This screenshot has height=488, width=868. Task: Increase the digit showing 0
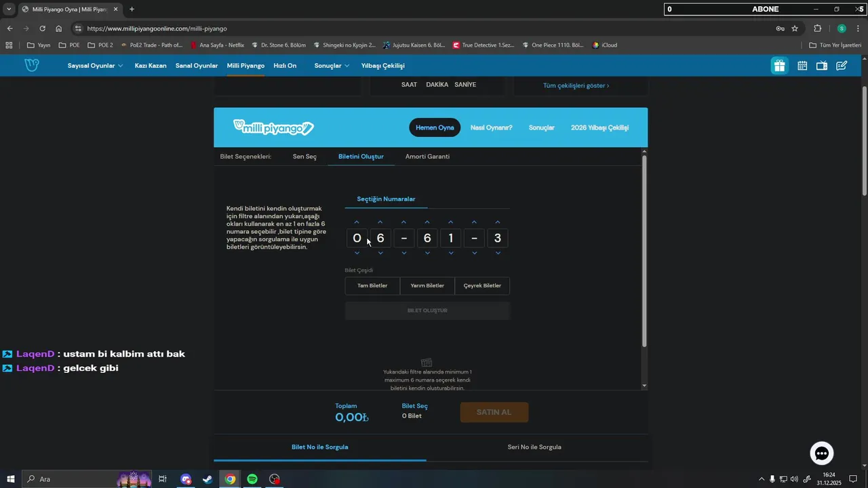pos(357,222)
